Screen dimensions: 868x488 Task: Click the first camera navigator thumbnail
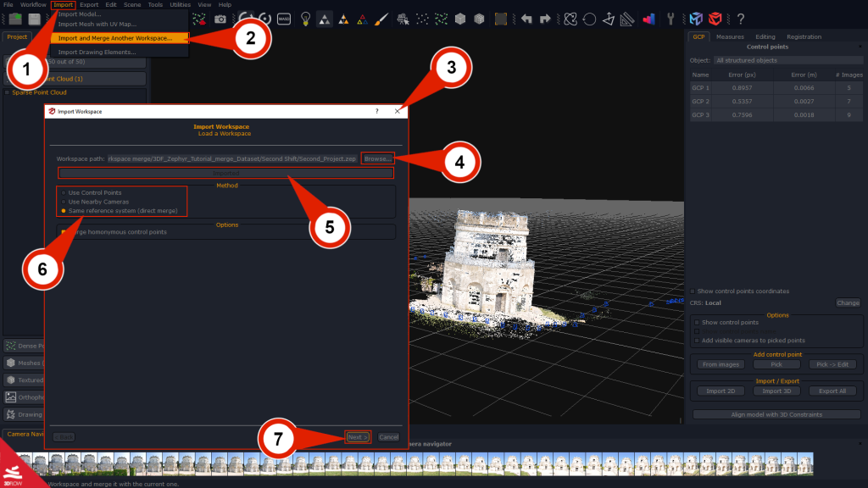24,463
